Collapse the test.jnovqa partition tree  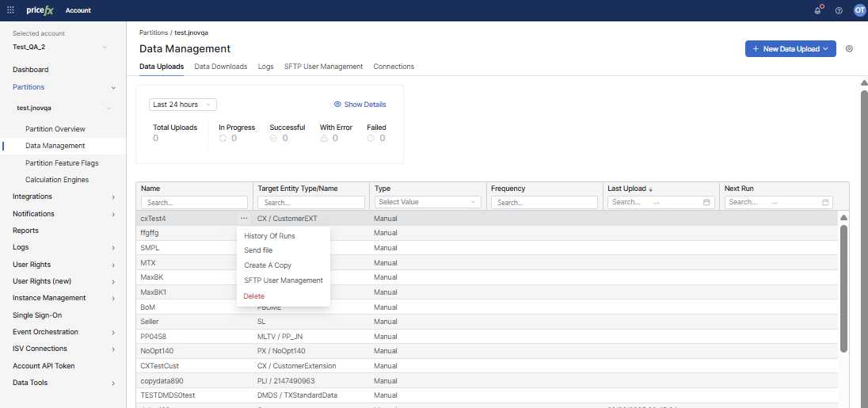point(108,108)
